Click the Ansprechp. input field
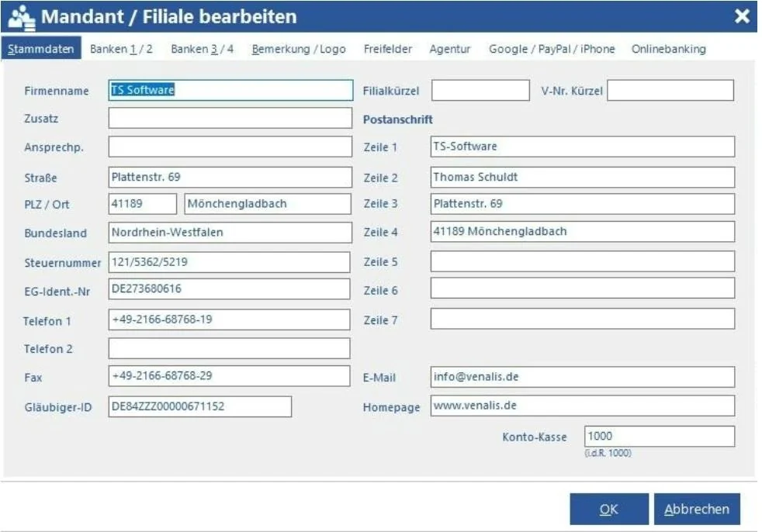The image size is (762, 532). pos(230,147)
